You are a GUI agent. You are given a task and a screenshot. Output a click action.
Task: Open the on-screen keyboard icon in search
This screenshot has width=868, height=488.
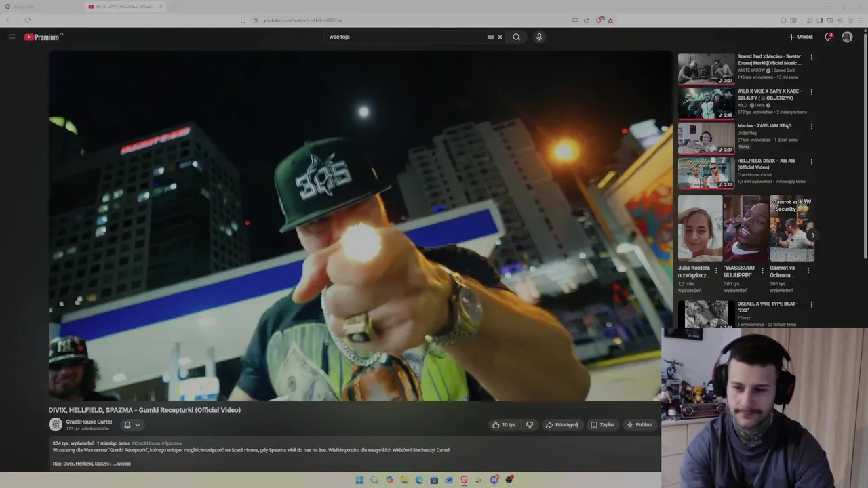(490, 37)
